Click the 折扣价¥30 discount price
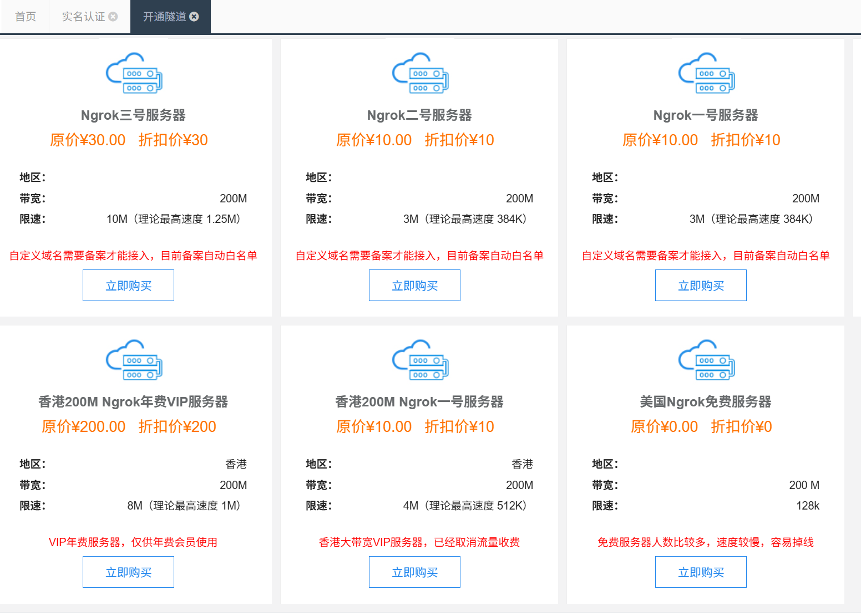The width and height of the screenshot is (861, 616). point(173,140)
